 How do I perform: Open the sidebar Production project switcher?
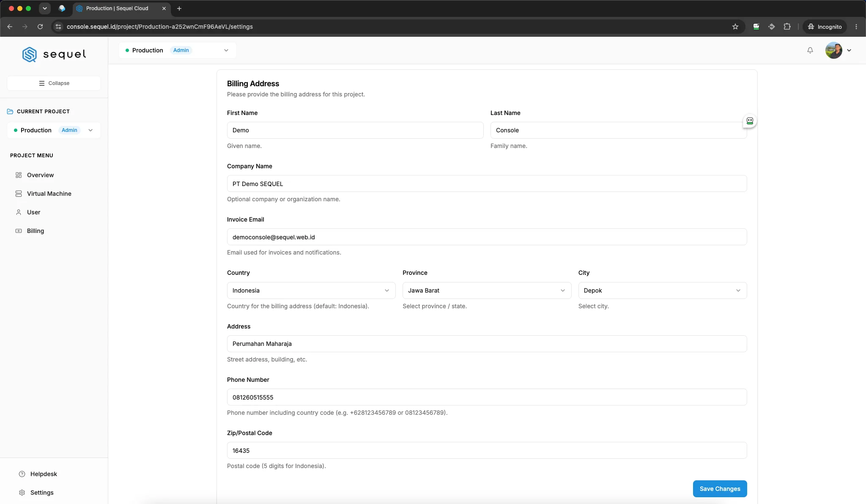click(x=54, y=130)
